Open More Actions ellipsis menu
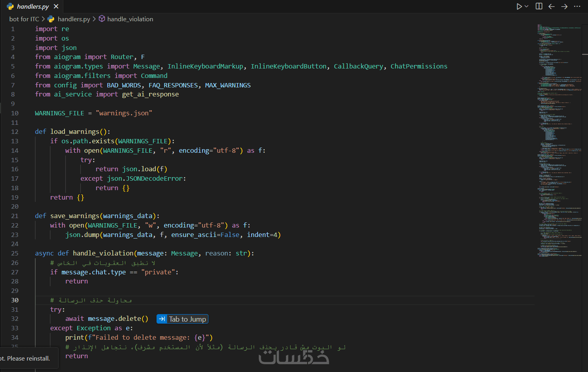Viewport: 588px width, 372px height. click(577, 6)
